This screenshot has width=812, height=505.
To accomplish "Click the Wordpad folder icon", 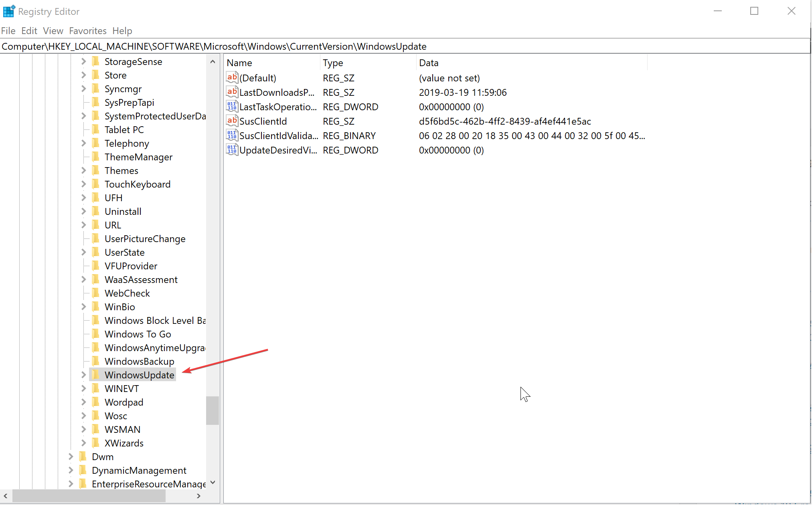I will [96, 402].
